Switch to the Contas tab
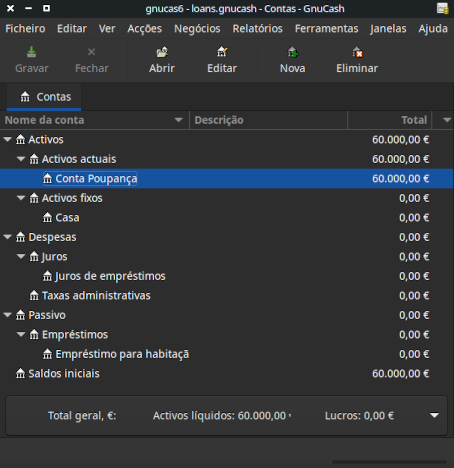 [44, 97]
